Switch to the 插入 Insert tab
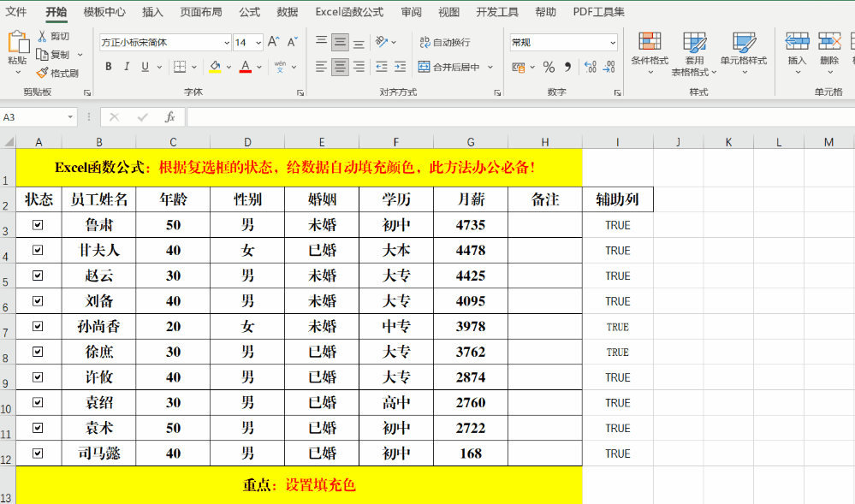Image resolution: width=855 pixels, height=504 pixels. click(x=152, y=12)
